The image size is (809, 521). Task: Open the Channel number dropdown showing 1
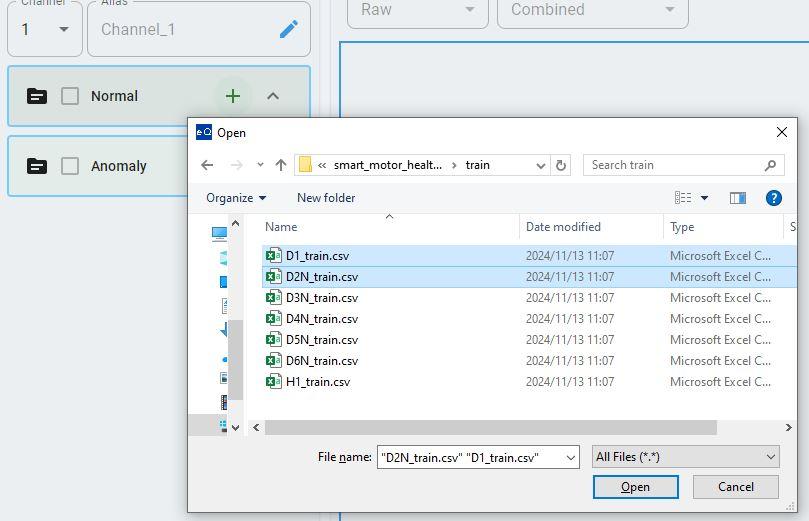(x=44, y=29)
